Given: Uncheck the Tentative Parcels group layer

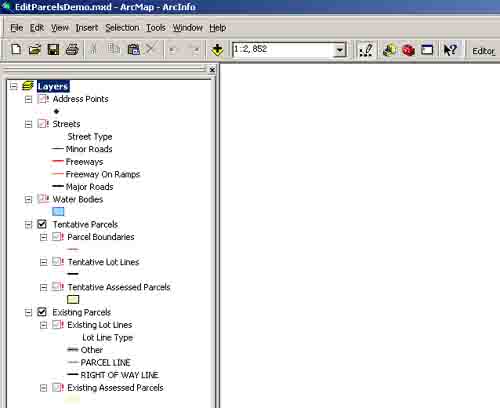Looking at the screenshot, I should point(42,224).
